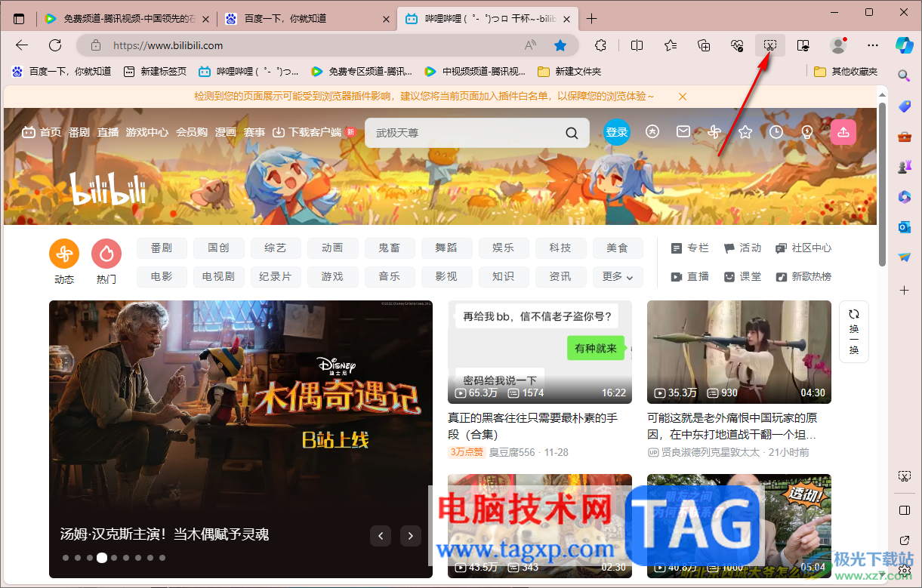Open the collections icon
Viewport: 922px width, 588px height.
(x=704, y=45)
